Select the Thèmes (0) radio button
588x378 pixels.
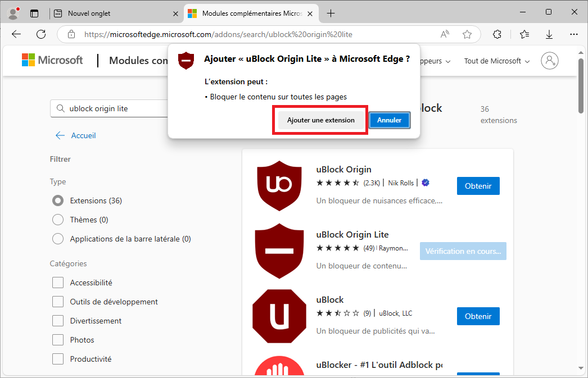point(57,220)
